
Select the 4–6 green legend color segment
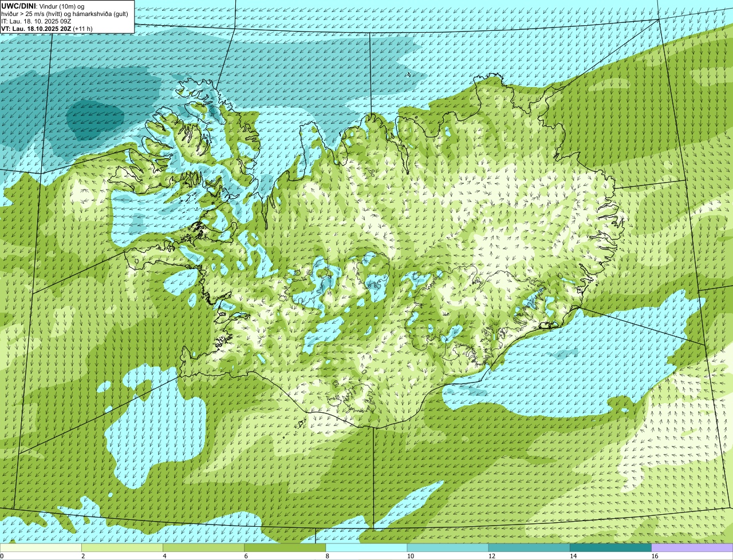click(204, 548)
